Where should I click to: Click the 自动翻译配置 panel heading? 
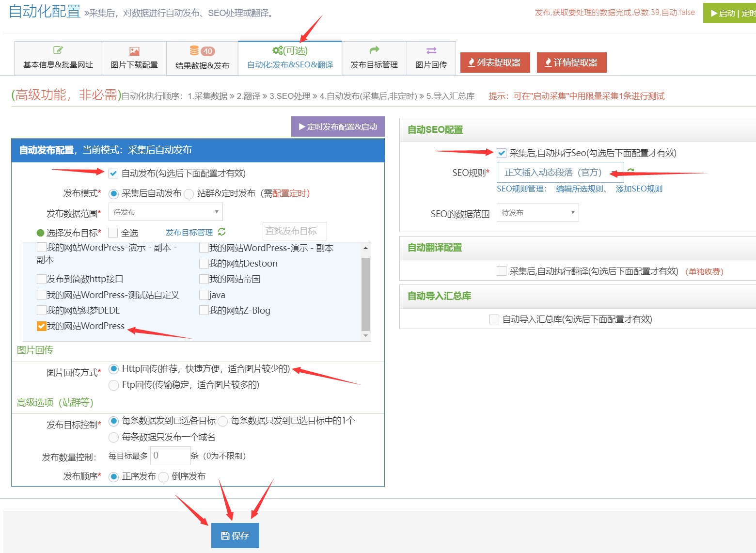435,248
